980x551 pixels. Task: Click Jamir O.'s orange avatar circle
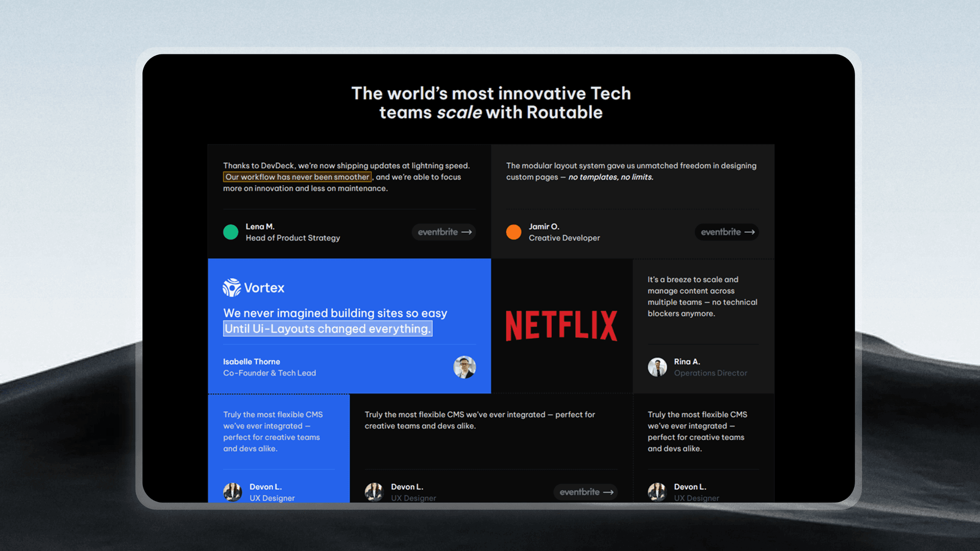pos(513,232)
